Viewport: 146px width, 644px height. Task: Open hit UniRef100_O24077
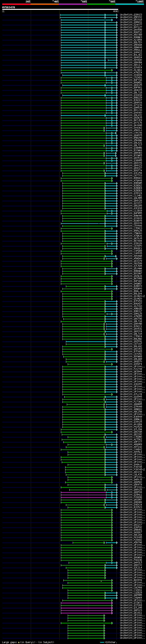(x=131, y=25)
